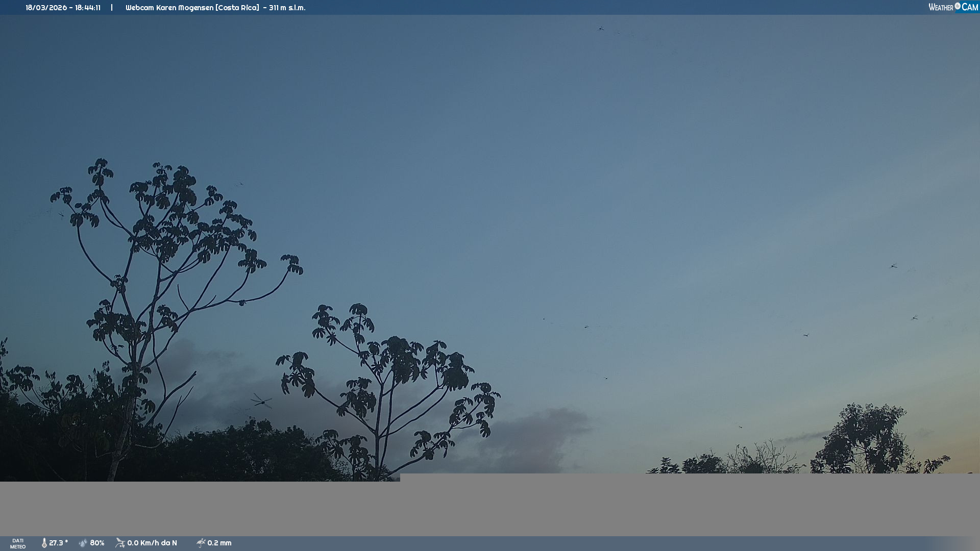Image resolution: width=980 pixels, height=551 pixels.
Task: Click the 80% humidity value
Action: [x=97, y=543]
